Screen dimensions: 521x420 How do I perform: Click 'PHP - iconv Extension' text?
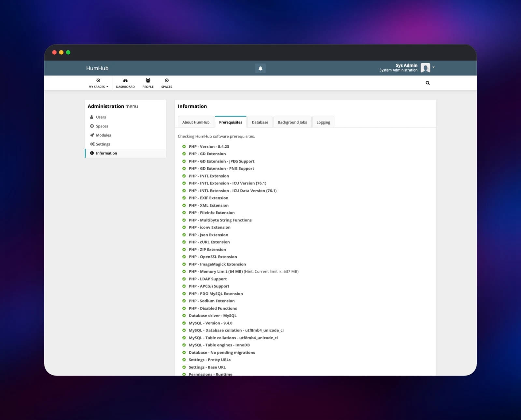209,227
